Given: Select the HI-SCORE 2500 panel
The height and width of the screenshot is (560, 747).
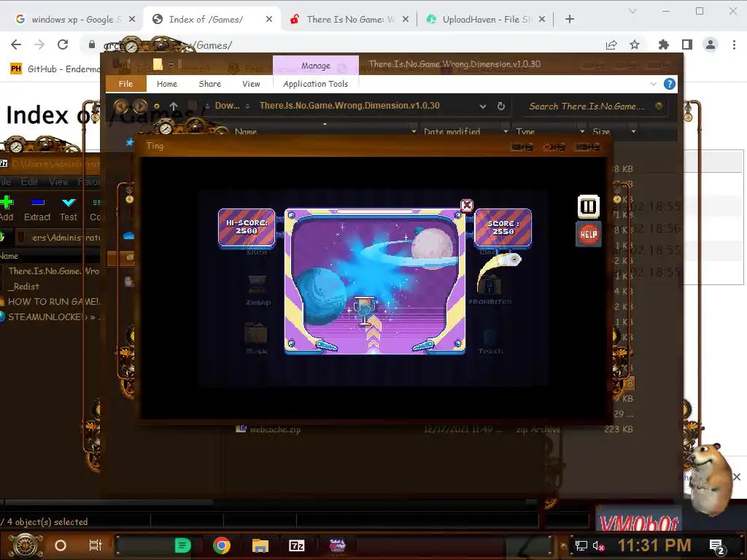Looking at the screenshot, I should (247, 227).
